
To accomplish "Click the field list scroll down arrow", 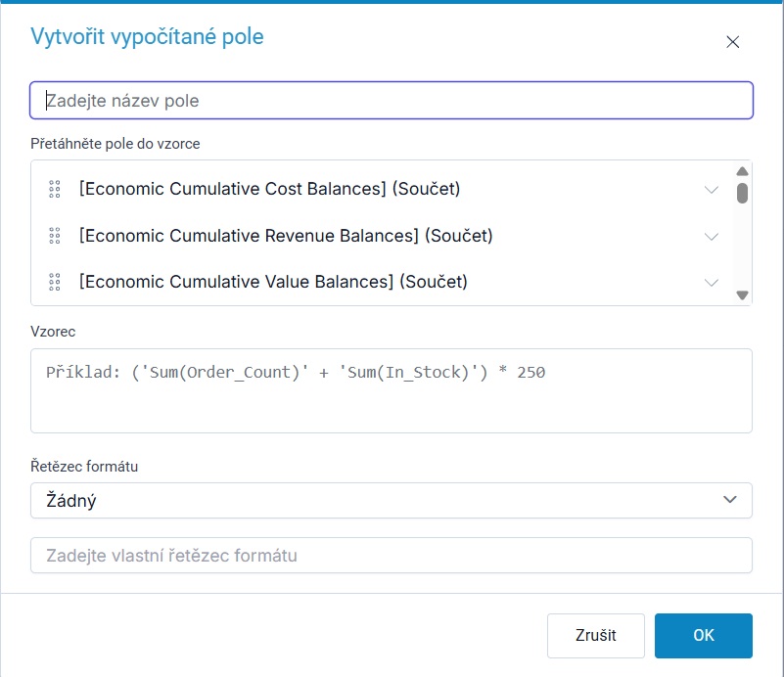I will 742,295.
